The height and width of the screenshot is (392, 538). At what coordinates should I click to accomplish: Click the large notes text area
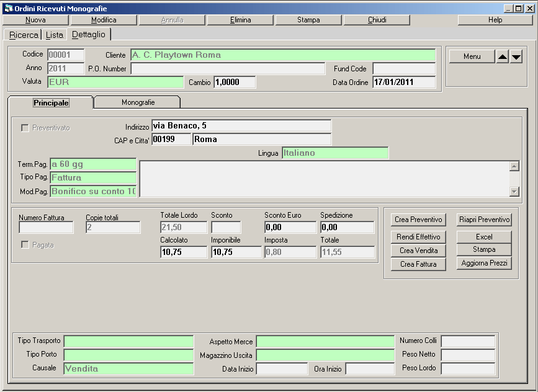point(325,179)
